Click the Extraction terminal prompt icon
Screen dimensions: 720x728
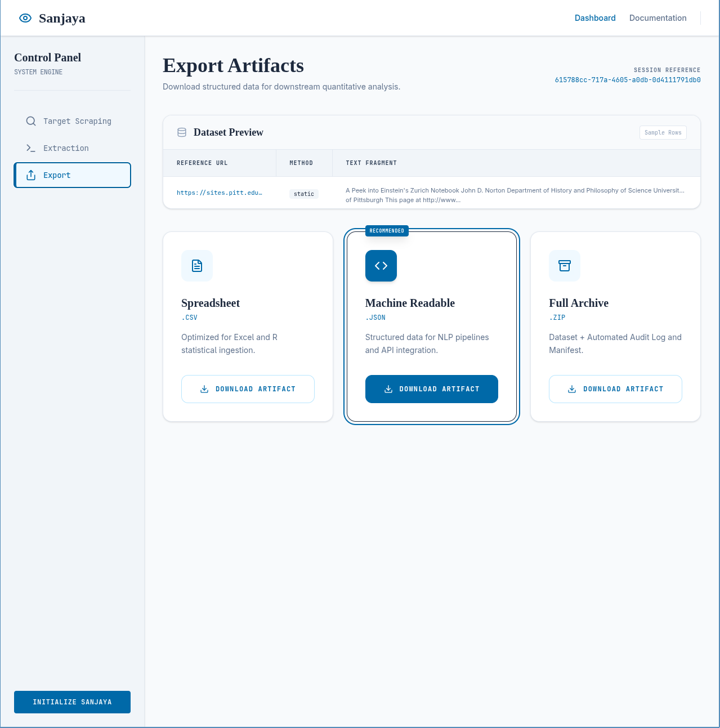pyautogui.click(x=31, y=148)
